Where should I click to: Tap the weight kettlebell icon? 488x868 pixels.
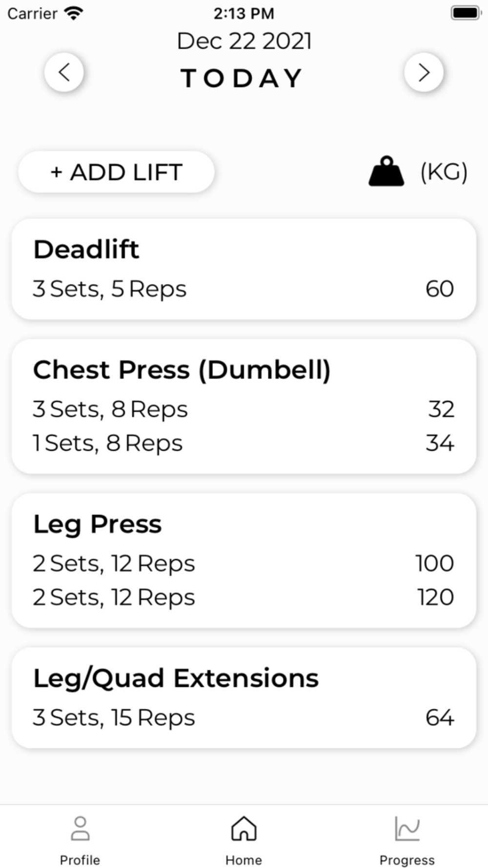[x=386, y=171]
